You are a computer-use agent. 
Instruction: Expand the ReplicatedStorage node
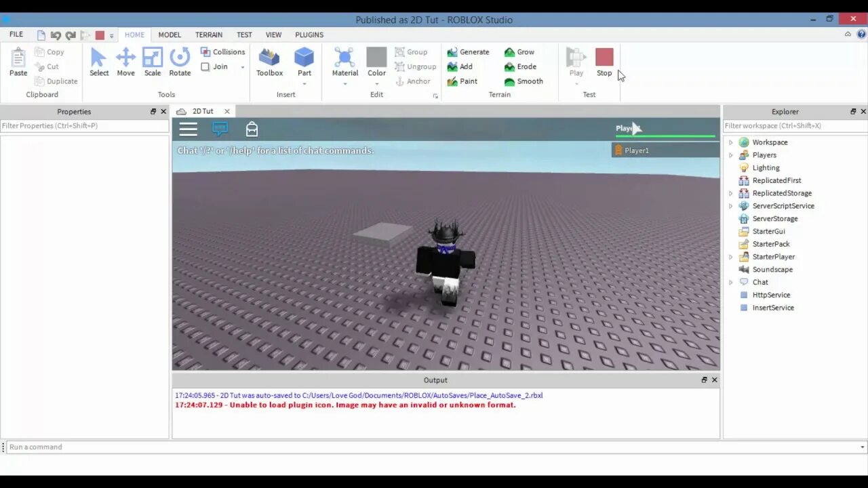pyautogui.click(x=730, y=193)
